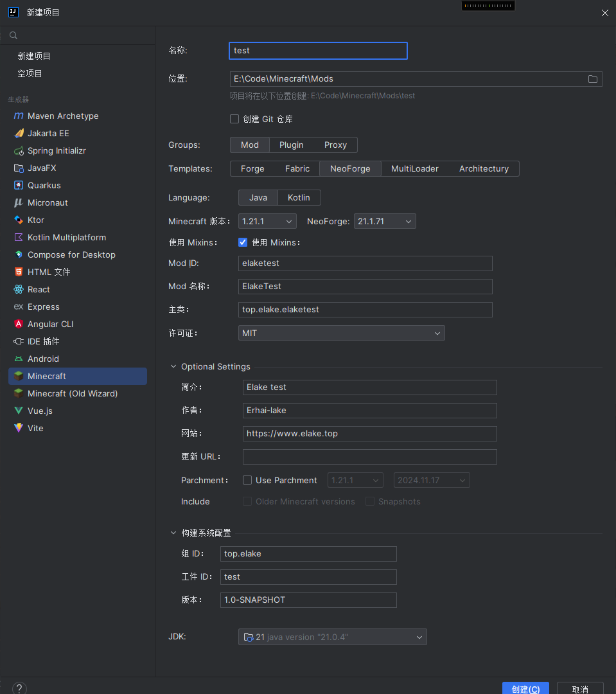Click the Vite icon
Viewport: 616px width, 694px height.
click(x=19, y=428)
